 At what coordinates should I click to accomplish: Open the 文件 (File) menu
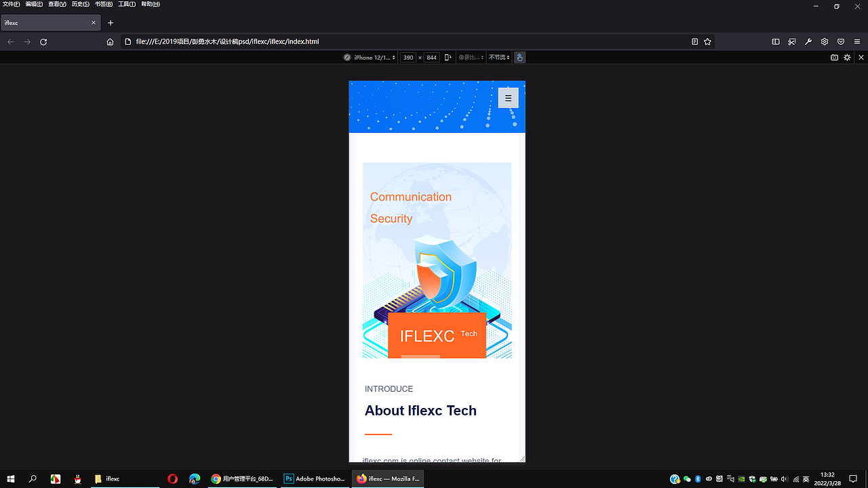(x=12, y=4)
